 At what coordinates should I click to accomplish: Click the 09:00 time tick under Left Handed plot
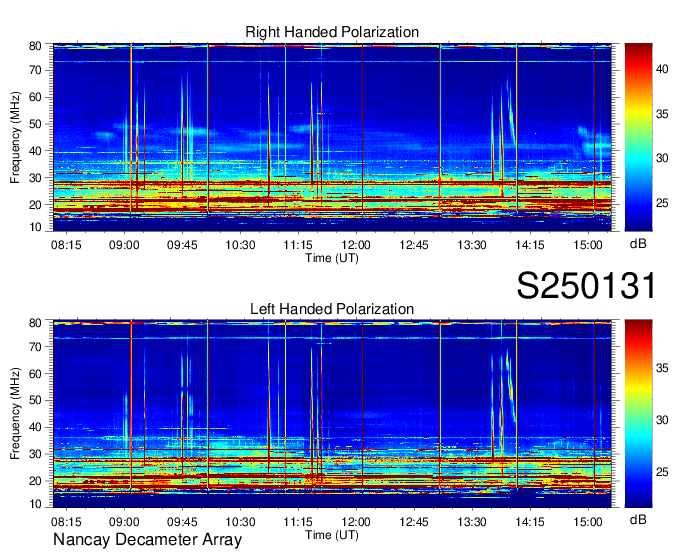(124, 522)
